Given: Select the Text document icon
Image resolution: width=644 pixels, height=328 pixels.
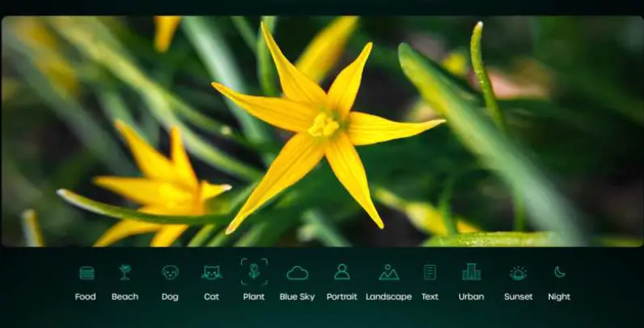Looking at the screenshot, I should click(430, 272).
